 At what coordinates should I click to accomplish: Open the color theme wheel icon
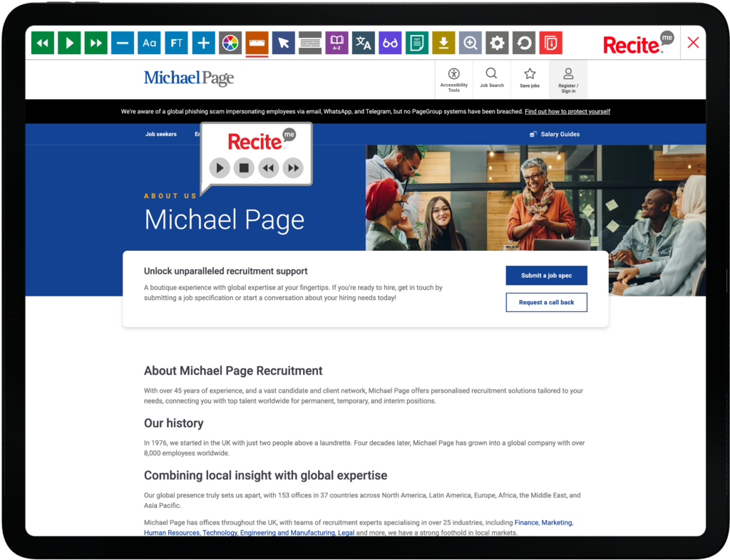(x=230, y=43)
